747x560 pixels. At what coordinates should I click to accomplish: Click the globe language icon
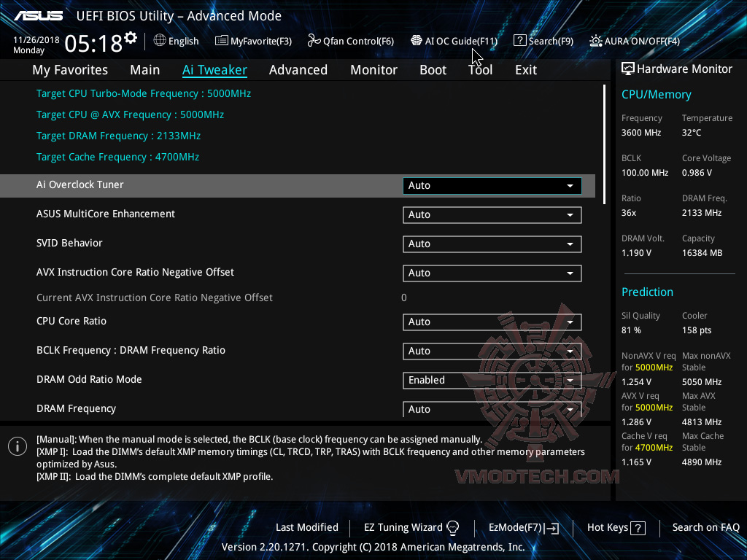tap(160, 41)
